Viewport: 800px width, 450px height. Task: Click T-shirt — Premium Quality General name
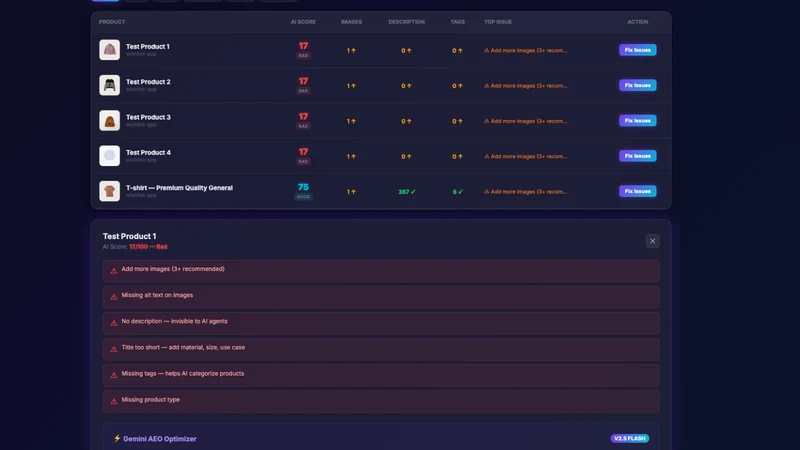click(179, 188)
